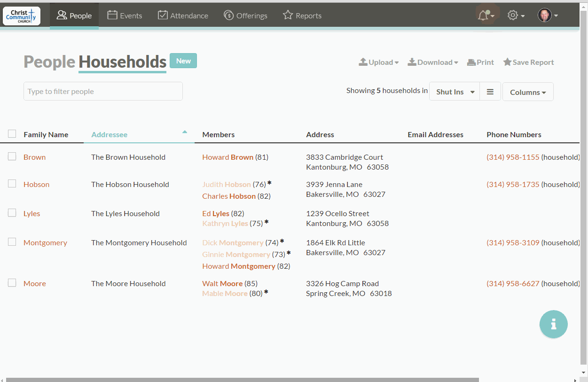Screen dimensions: 588x382
Task: Check the Brown household checkbox
Action: click(12, 156)
